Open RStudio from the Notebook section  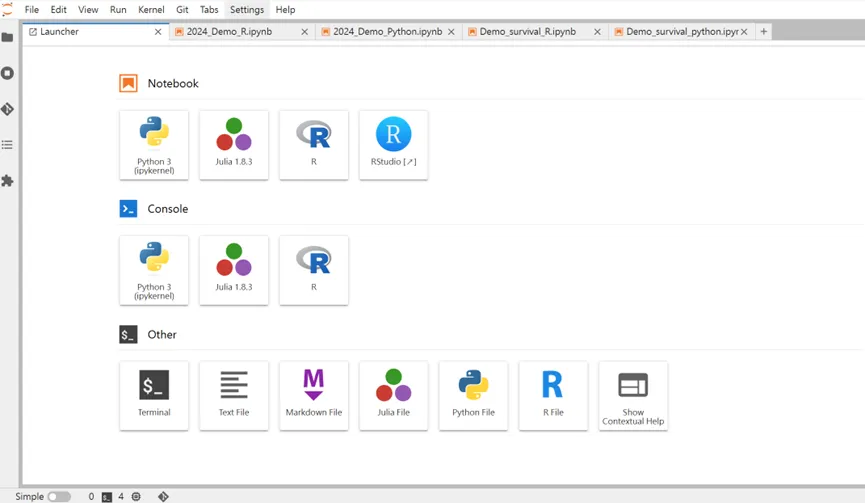click(x=393, y=145)
